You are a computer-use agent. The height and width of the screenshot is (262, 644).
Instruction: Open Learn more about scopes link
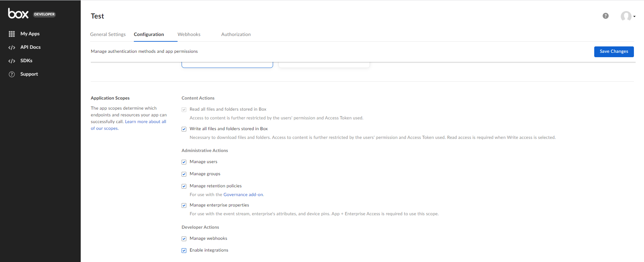coord(145,122)
